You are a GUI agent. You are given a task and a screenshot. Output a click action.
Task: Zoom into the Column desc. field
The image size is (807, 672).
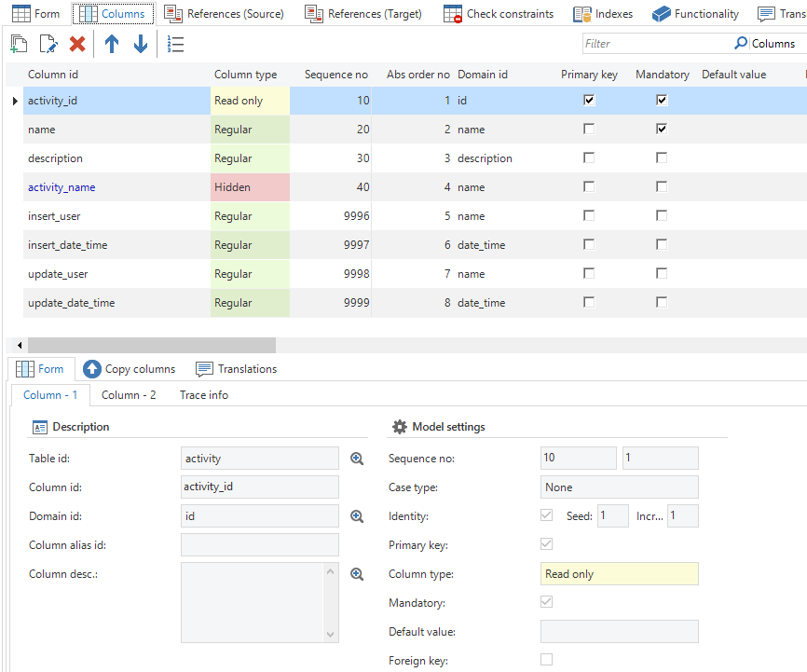(357, 575)
